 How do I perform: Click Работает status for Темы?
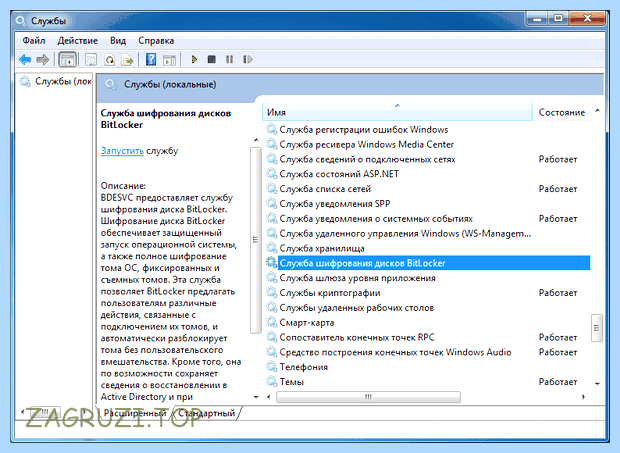tap(558, 382)
